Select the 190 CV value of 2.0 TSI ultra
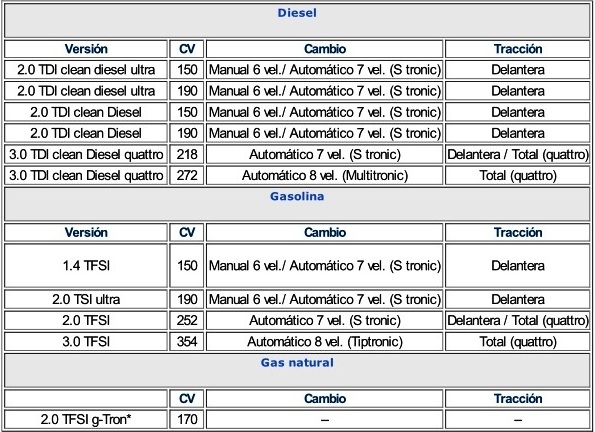Screen dimensions: 595x432 pyautogui.click(x=187, y=300)
